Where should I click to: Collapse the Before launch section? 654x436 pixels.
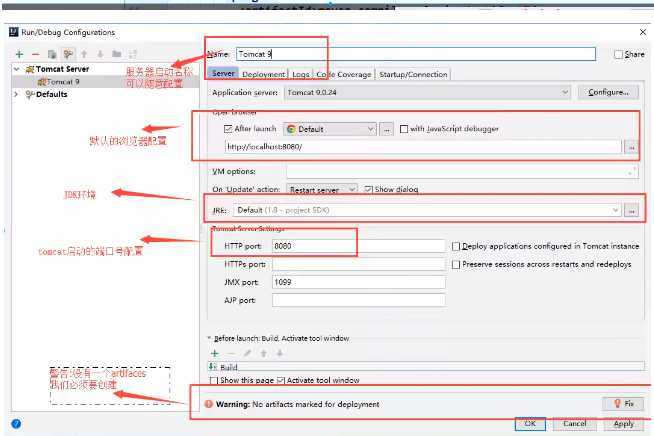tap(209, 338)
